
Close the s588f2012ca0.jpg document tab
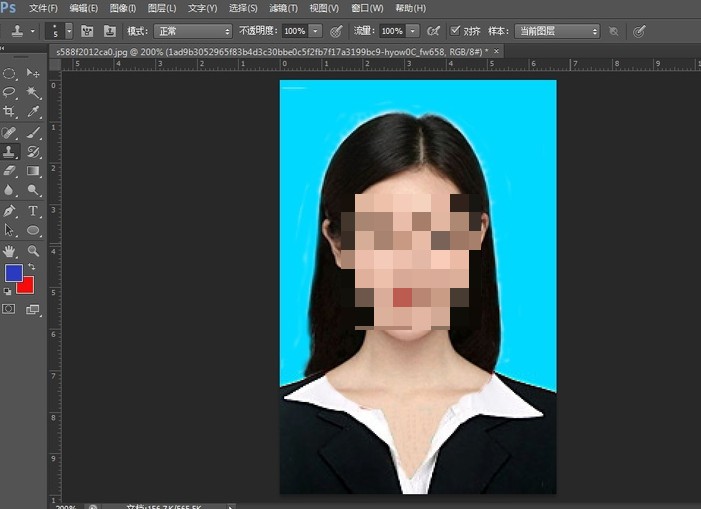pyautogui.click(x=497, y=50)
